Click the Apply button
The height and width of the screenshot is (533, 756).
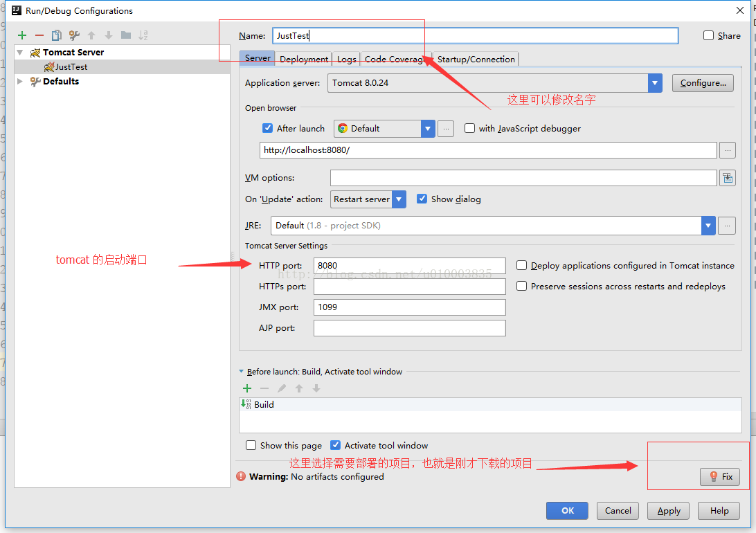(668, 511)
